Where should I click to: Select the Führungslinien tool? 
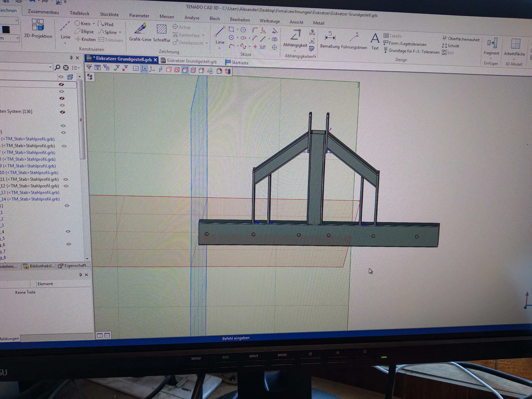click(x=354, y=41)
